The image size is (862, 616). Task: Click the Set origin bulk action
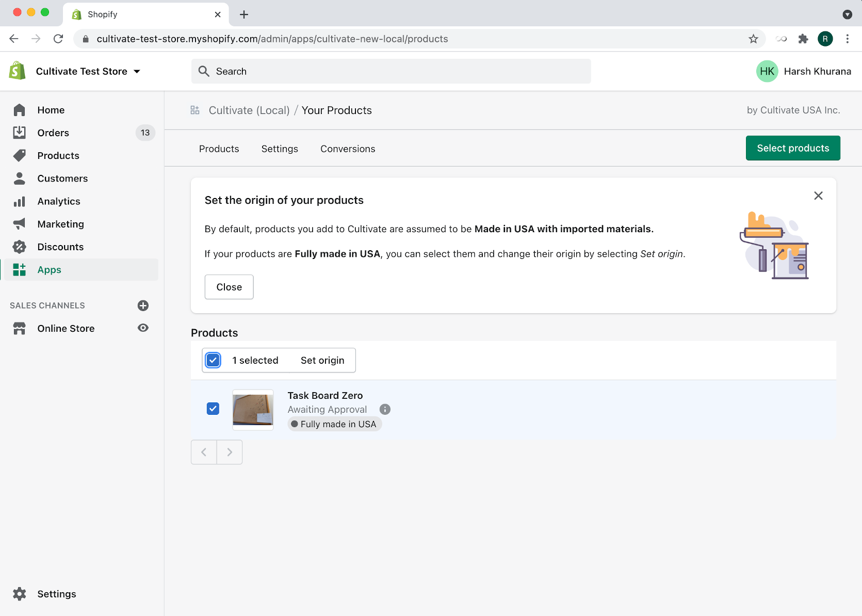click(x=322, y=360)
